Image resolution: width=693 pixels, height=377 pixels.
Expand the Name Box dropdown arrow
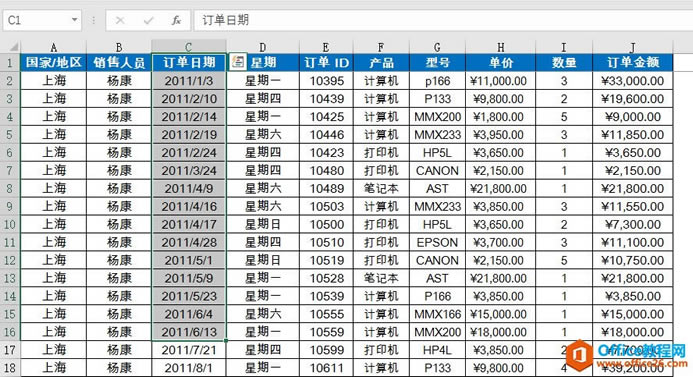[x=74, y=20]
